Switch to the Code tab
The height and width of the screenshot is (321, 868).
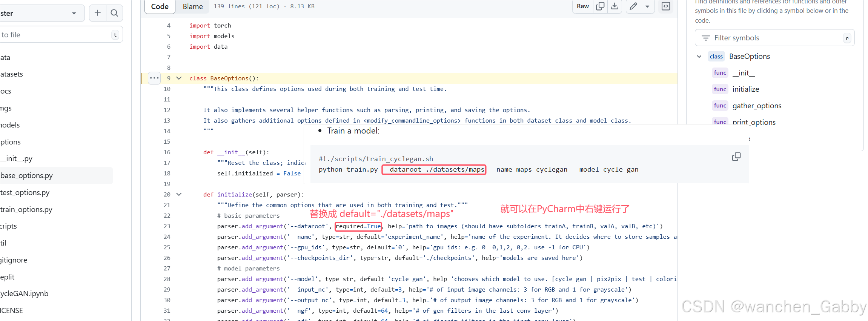point(160,6)
